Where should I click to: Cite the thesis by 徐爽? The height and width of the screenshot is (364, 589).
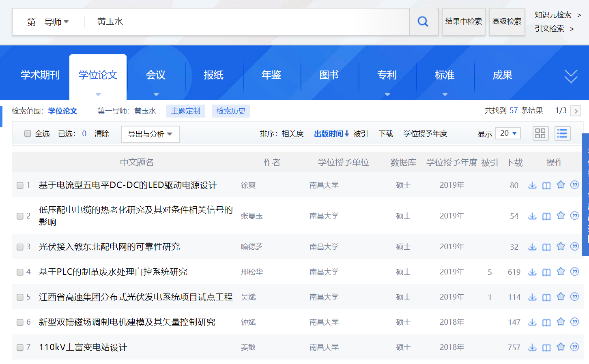point(574,185)
